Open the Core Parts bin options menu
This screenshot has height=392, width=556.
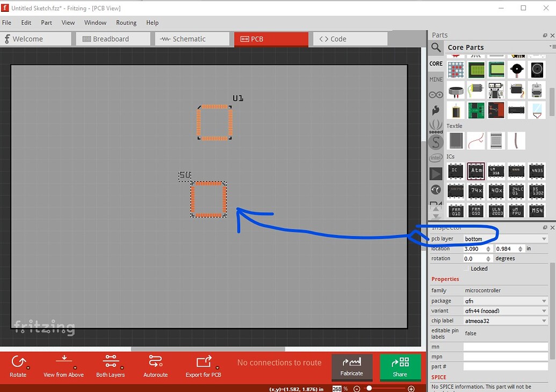coord(552,47)
